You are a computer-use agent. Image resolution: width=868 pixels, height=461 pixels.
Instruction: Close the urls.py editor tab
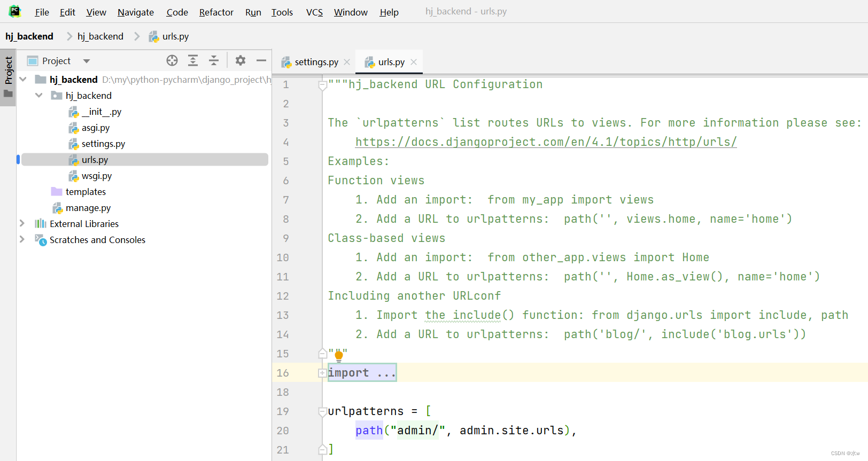point(414,62)
